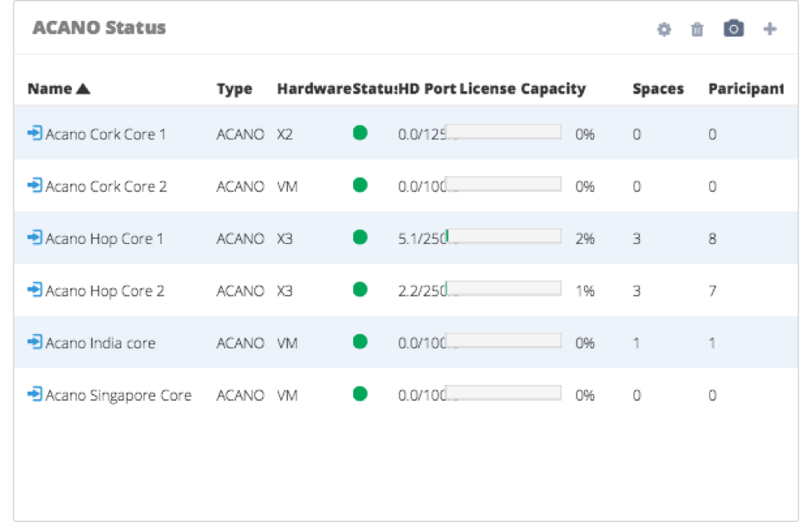This screenshot has height=522, width=812.
Task: Select the ACANO Status panel title
Action: coord(99,28)
